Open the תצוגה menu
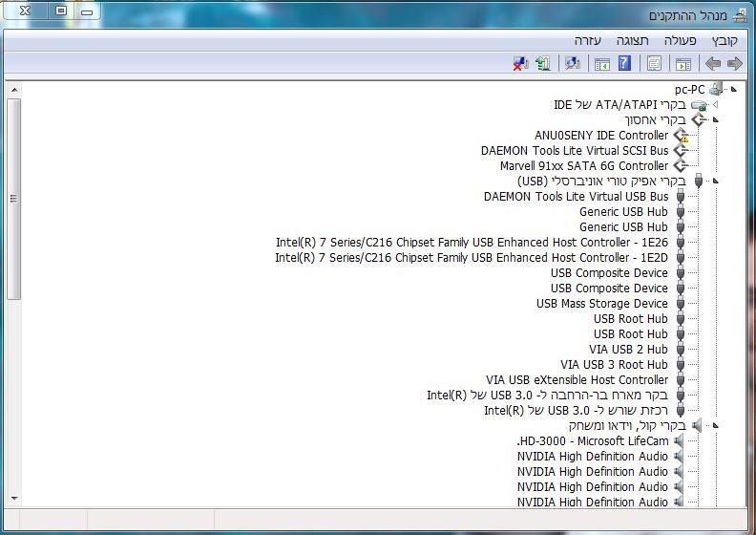Screen dimensions: 756x535 [x=633, y=40]
